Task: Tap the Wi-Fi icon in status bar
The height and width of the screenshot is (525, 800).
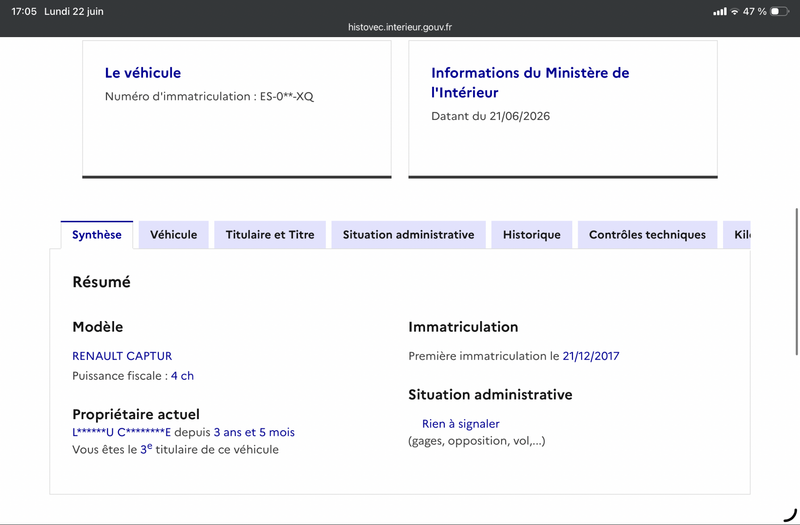Action: [735, 12]
